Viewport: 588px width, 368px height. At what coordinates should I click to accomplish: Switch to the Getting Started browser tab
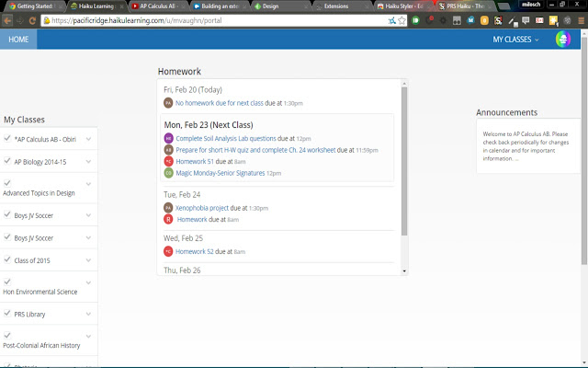[33, 6]
